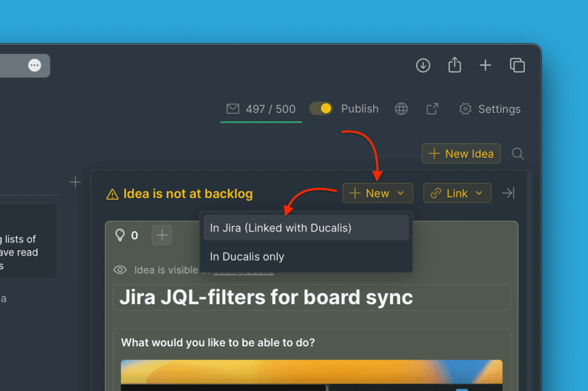Click the browser downloads icon
588x391 pixels.
423,65
